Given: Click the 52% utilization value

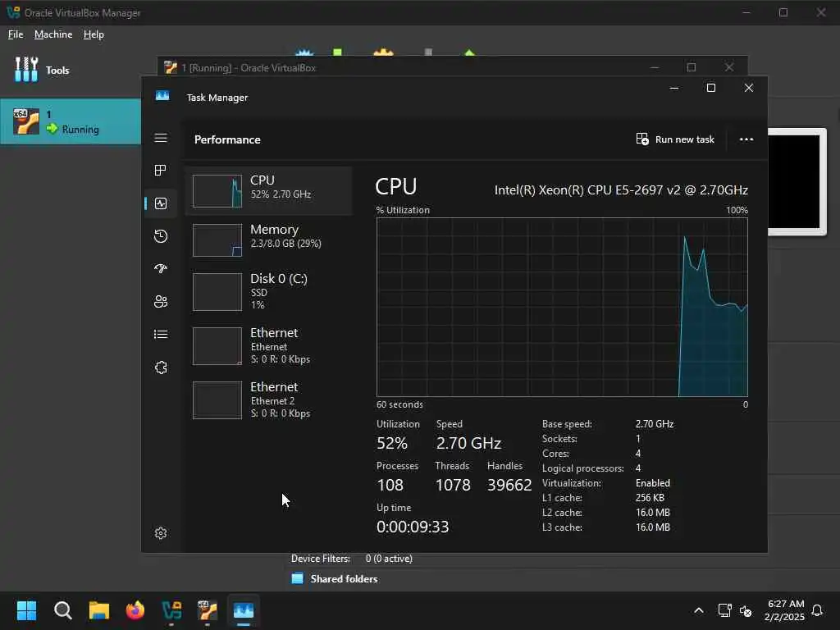Looking at the screenshot, I should click(392, 444).
